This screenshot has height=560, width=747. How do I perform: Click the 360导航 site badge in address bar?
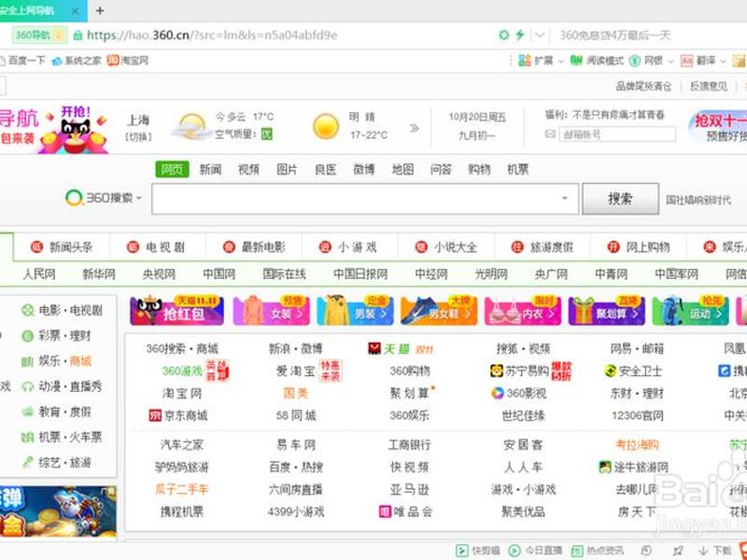[x=39, y=35]
